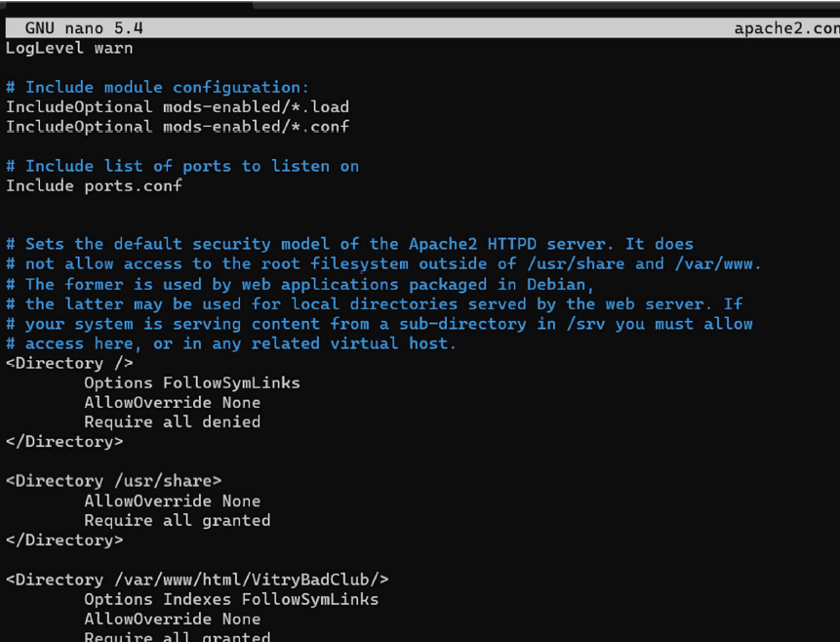This screenshot has height=642, width=840.
Task: Click the '# Include module configuration:' comment
Action: click(157, 88)
